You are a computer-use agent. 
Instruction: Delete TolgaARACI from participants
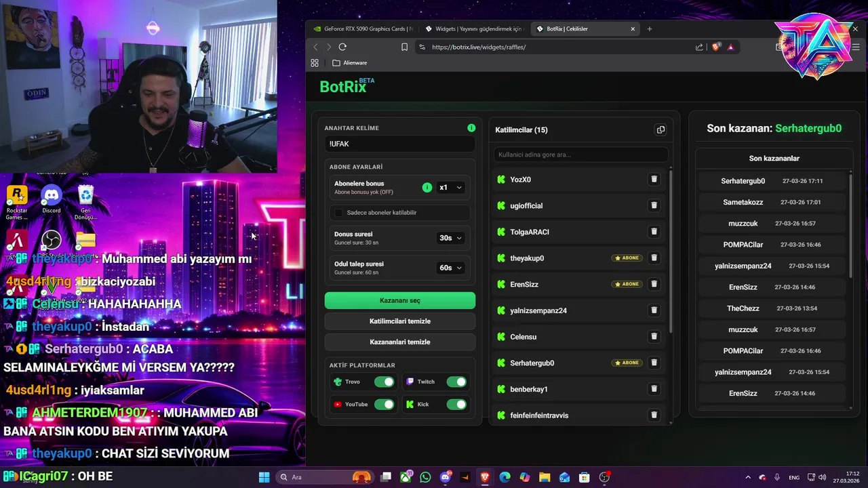654,232
